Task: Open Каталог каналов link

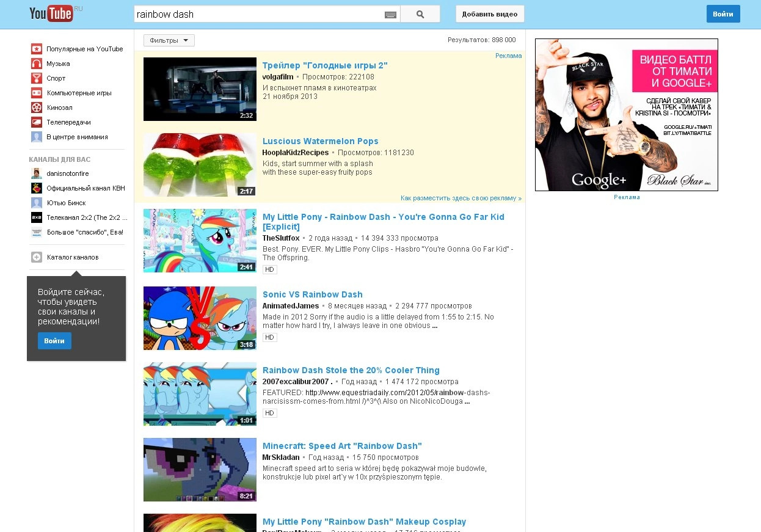Action: click(73, 257)
